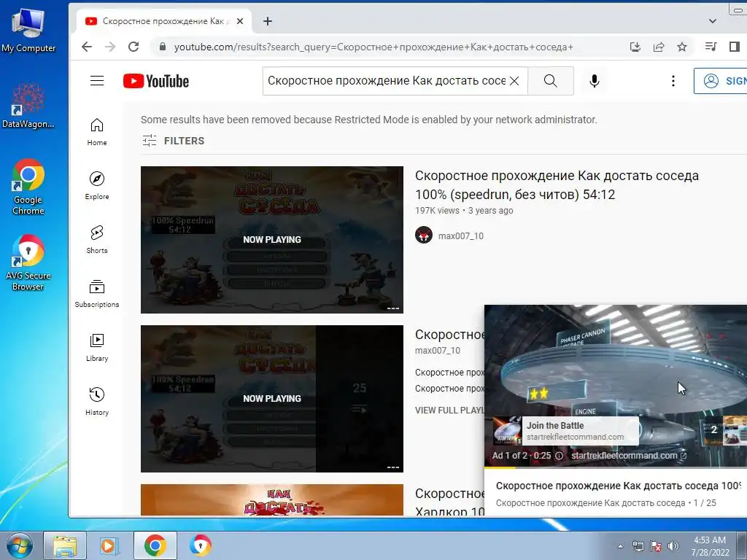View site information lock icon
The image size is (747, 560).
(163, 47)
